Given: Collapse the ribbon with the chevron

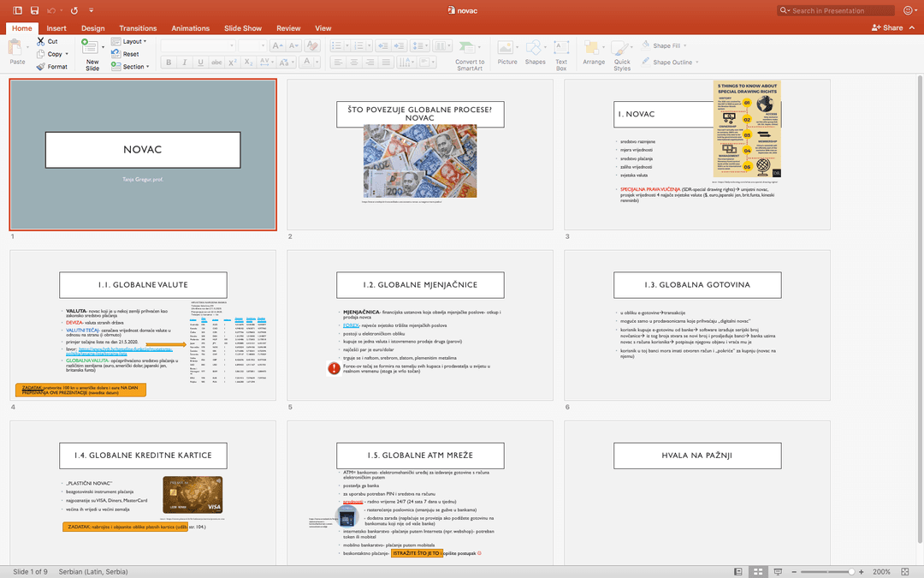Looking at the screenshot, I should point(914,28).
